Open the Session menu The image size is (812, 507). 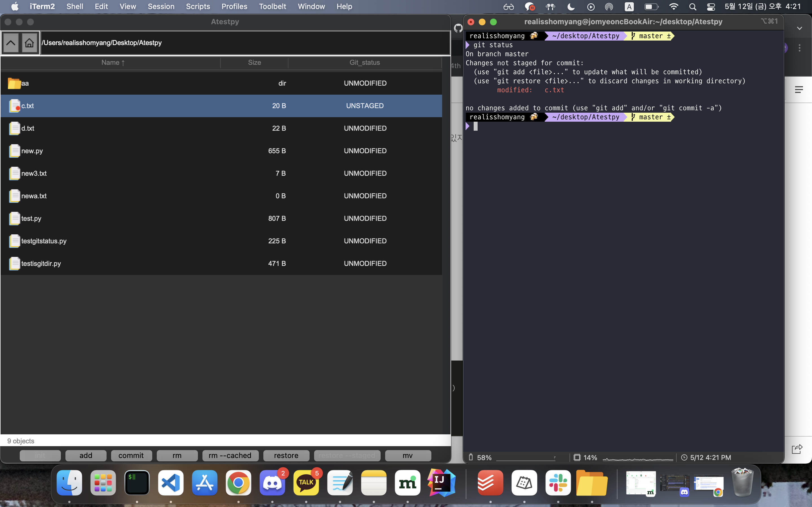tap(161, 7)
